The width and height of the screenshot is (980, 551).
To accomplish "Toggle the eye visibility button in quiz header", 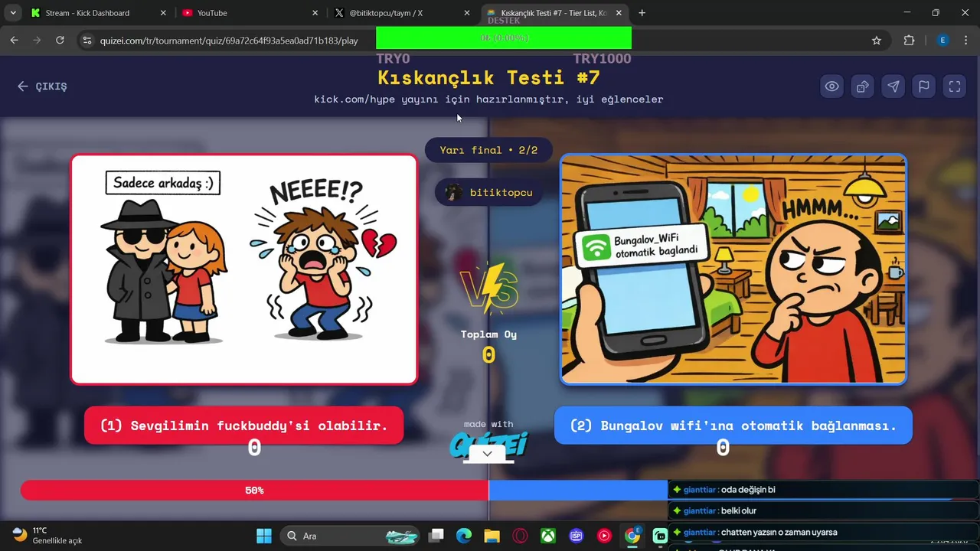I will 831,86.
